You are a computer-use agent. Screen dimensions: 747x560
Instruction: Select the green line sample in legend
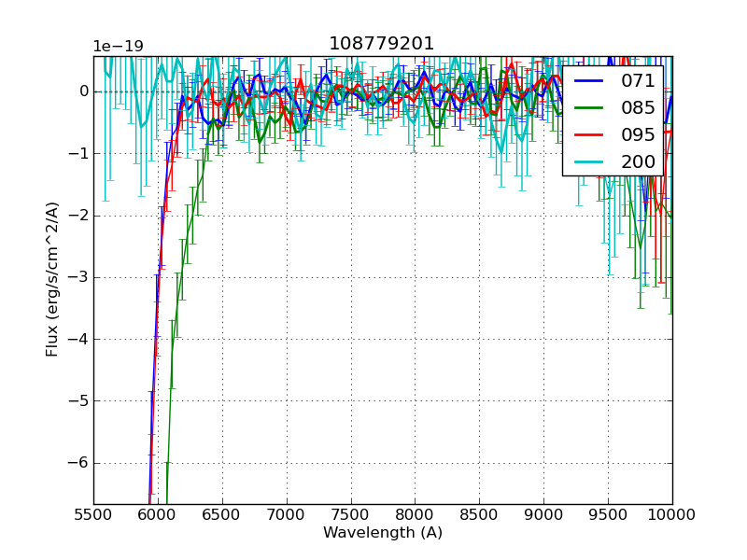click(x=586, y=107)
